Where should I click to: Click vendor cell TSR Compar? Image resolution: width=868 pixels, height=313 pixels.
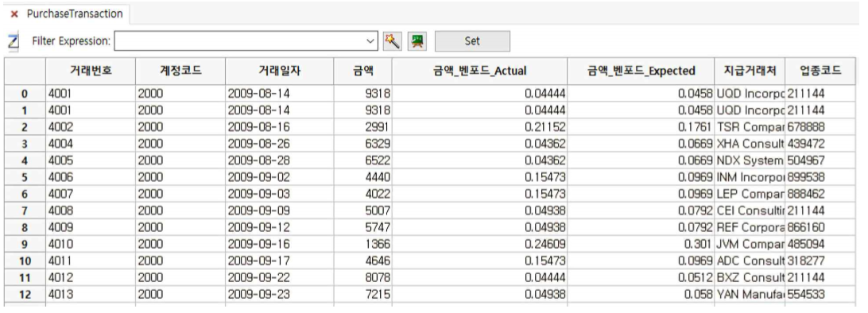click(750, 127)
